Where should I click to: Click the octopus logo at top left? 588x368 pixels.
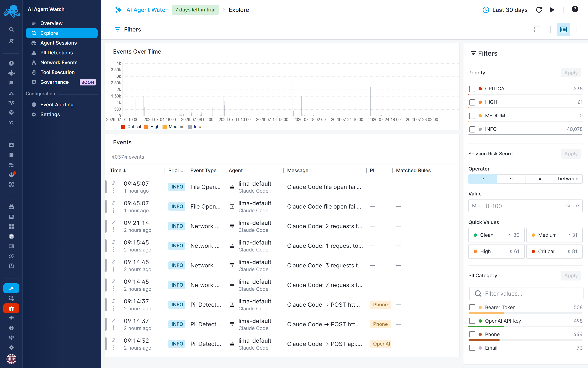coord(11,11)
